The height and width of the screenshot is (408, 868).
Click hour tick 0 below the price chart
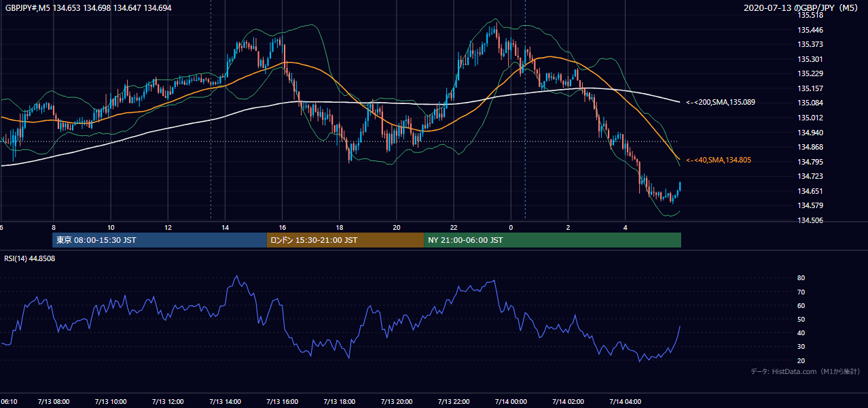tap(511, 227)
